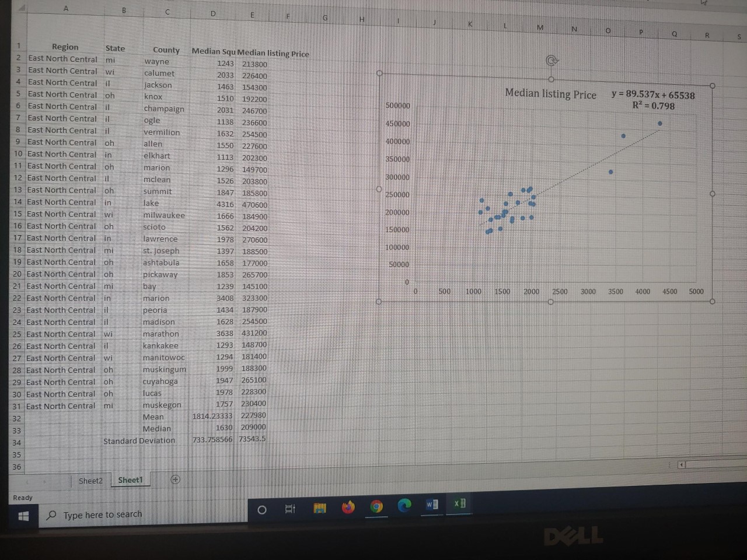This screenshot has width=747, height=560.
Task: Select the county cell vermilion
Action: click(162, 132)
